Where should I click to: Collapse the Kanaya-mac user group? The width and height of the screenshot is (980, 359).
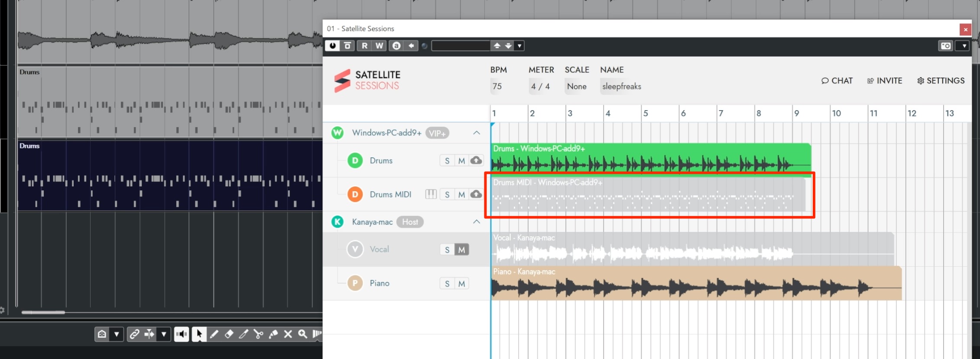coord(477,222)
